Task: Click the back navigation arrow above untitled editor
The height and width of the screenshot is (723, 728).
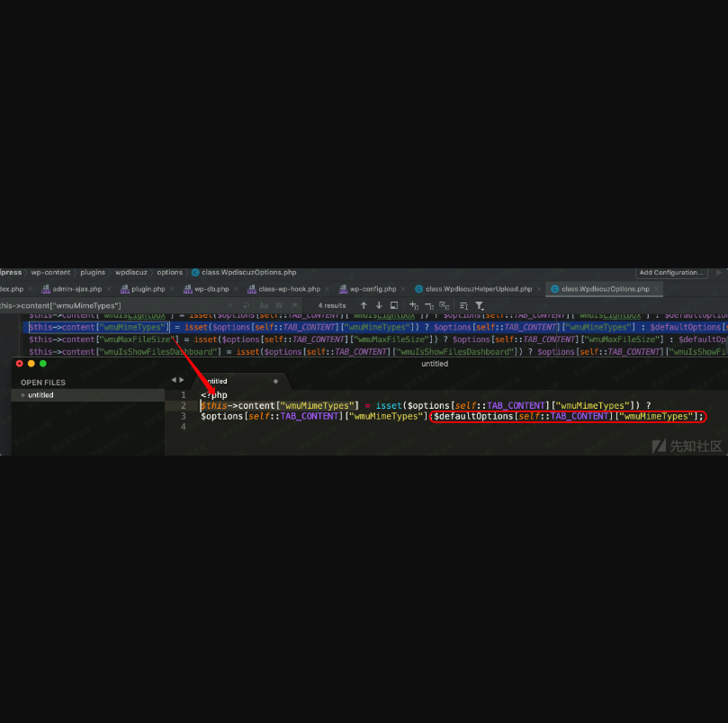Action: click(x=175, y=380)
